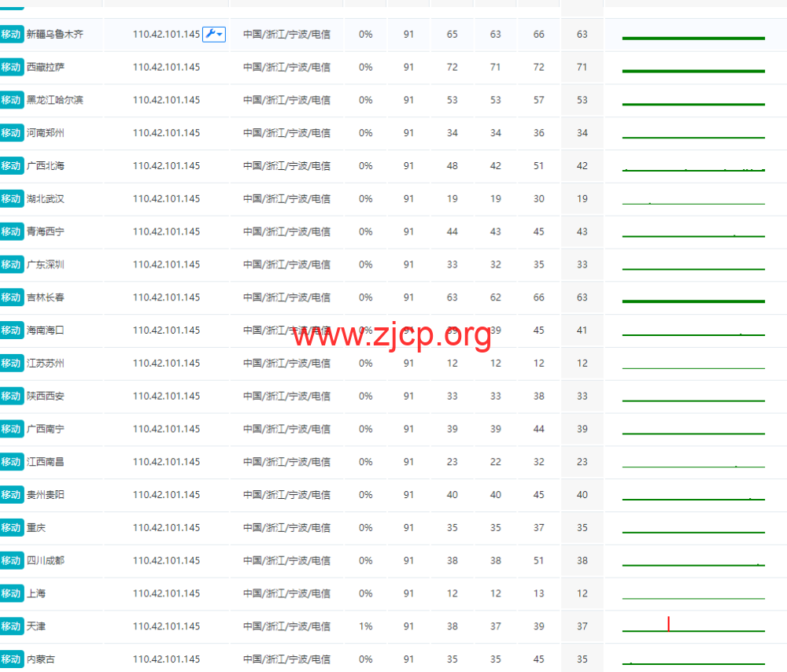Click the value 57 in 黑龙江哈尔滨 row
Image resolution: width=787 pixels, height=672 pixels.
point(538,100)
